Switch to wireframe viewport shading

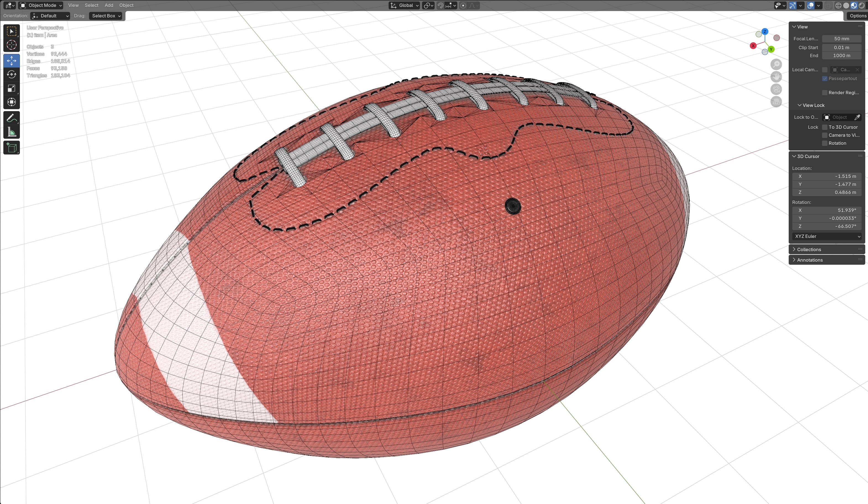(838, 6)
